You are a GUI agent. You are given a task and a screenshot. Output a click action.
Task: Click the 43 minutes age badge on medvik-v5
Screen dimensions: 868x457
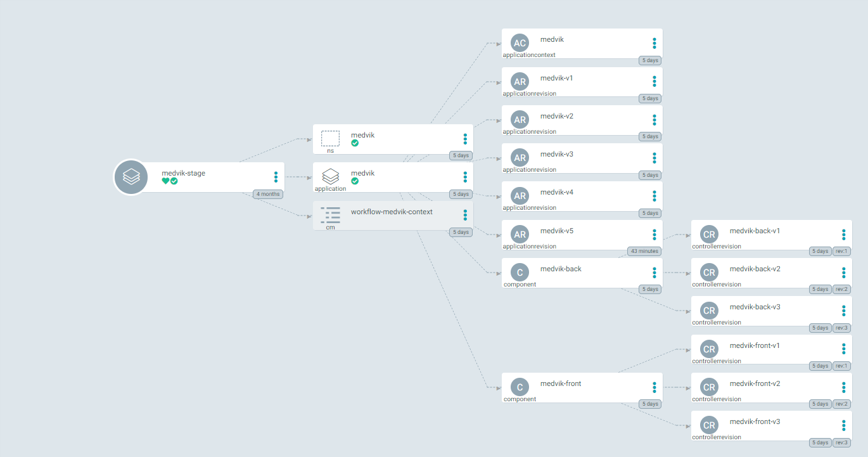point(644,251)
